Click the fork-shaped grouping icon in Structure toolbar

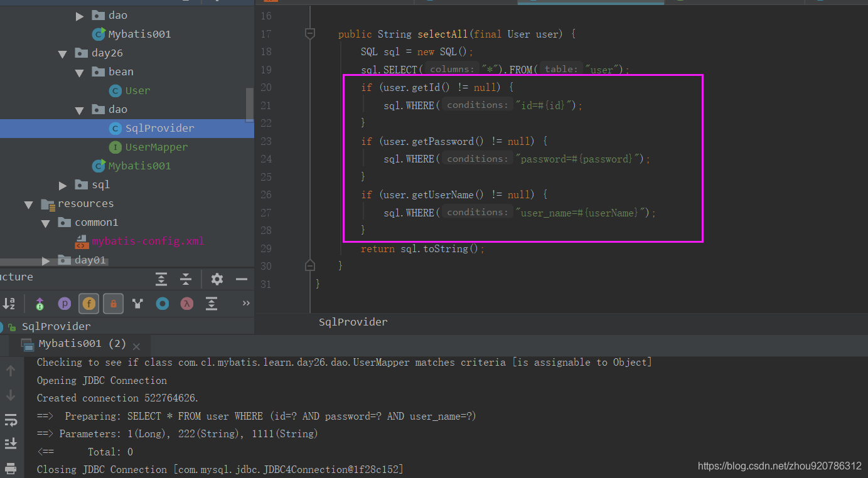(137, 304)
